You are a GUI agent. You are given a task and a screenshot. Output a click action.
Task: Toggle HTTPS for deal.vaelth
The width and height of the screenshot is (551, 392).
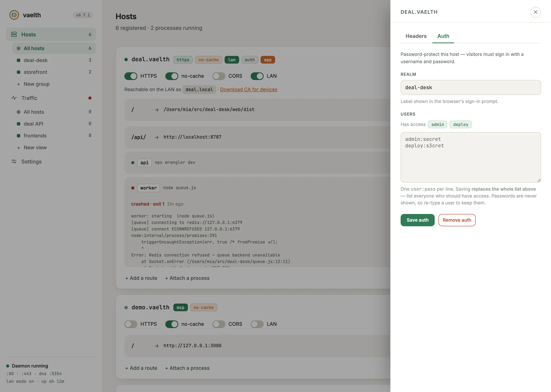coord(131,76)
